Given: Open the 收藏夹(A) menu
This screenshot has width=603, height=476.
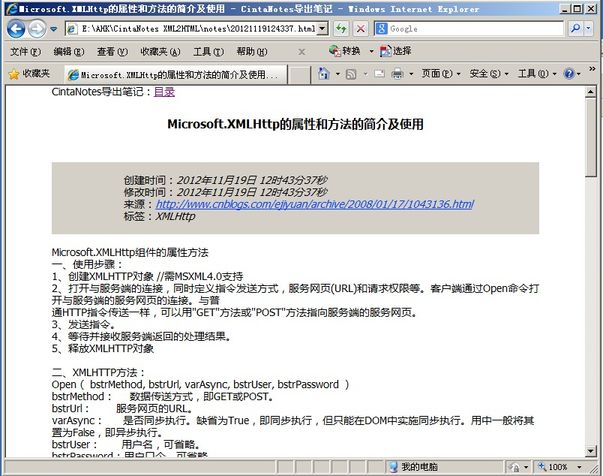Looking at the screenshot, I should (x=160, y=52).
